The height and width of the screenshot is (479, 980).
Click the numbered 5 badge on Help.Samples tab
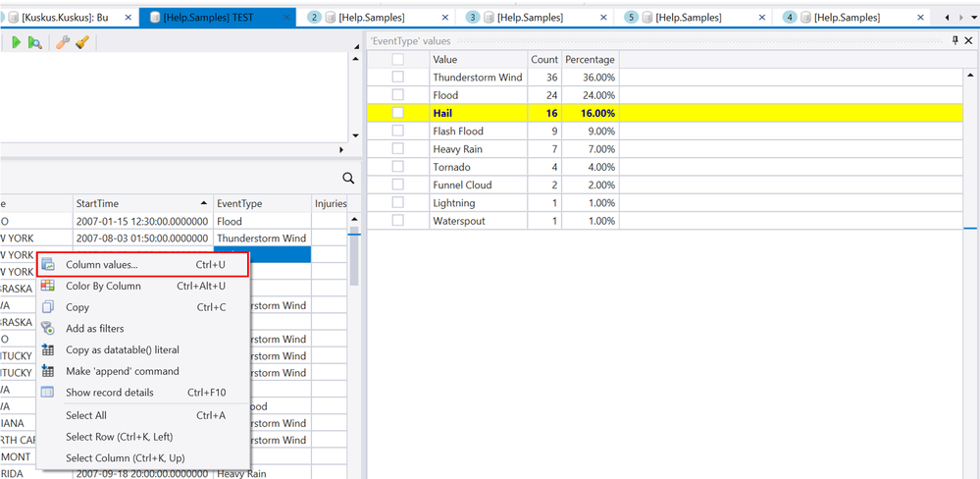coord(631,18)
